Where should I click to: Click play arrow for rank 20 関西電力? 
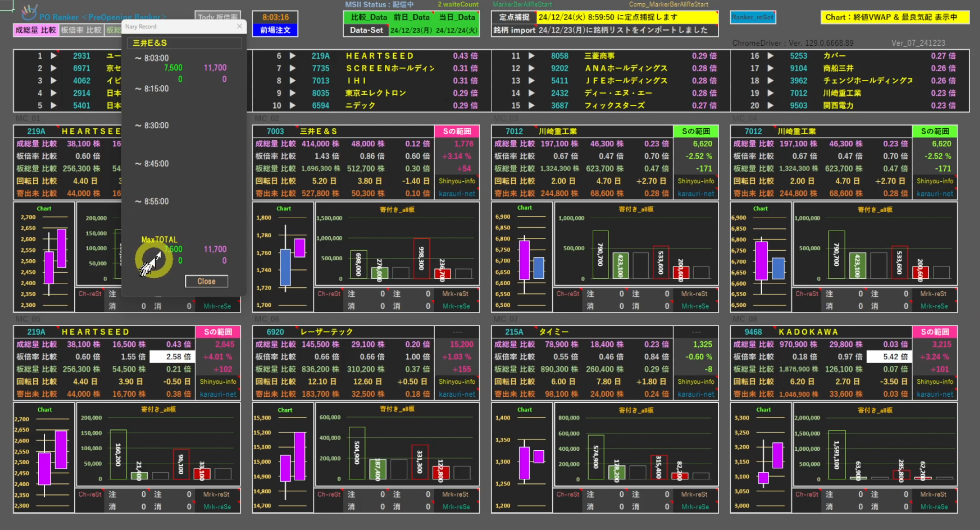pyautogui.click(x=770, y=105)
